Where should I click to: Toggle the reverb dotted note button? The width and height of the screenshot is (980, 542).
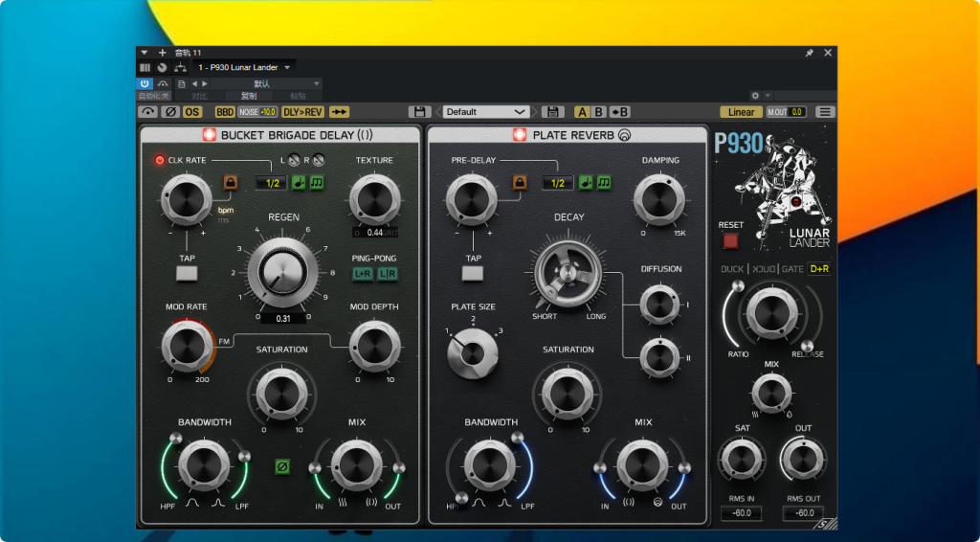[586, 183]
